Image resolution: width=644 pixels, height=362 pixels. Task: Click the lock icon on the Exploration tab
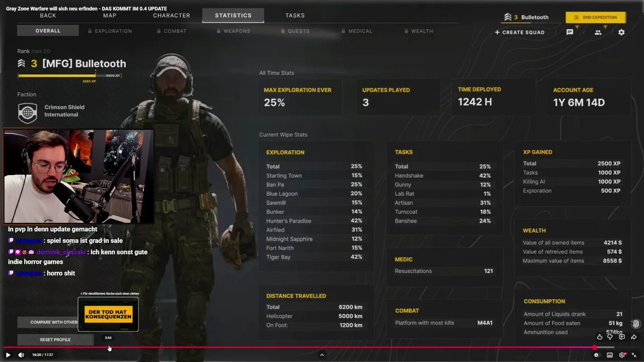tap(90, 31)
